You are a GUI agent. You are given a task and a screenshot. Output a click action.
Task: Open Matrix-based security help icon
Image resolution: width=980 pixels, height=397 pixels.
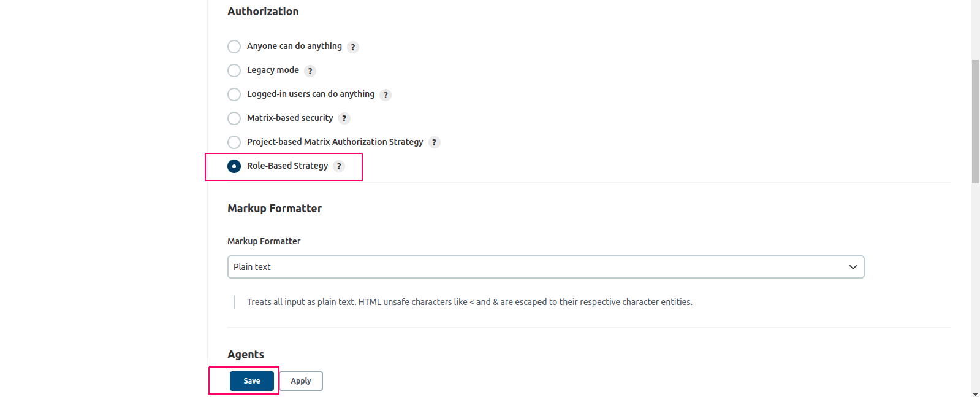[x=344, y=118]
